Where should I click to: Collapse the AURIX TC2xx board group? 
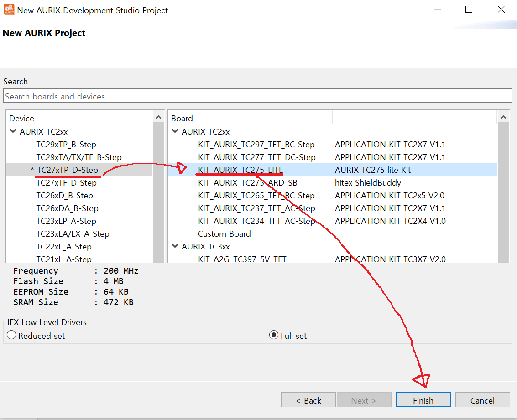pyautogui.click(x=175, y=131)
